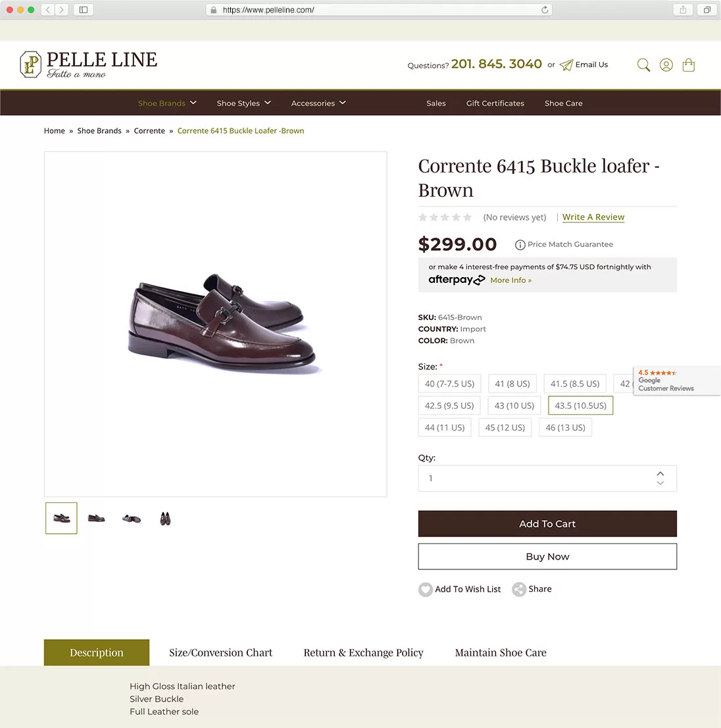Switch to the Size/Conversion Chart tab

[x=220, y=652]
